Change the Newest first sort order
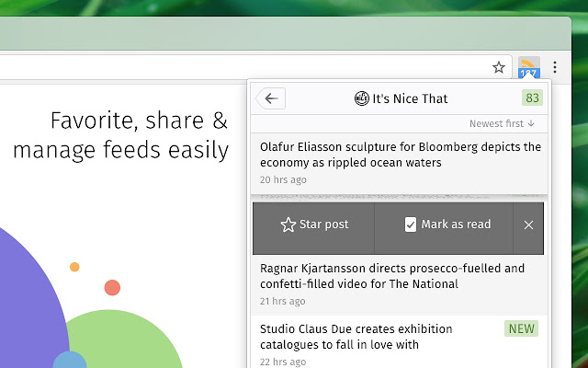This screenshot has height=368, width=588. point(502,123)
